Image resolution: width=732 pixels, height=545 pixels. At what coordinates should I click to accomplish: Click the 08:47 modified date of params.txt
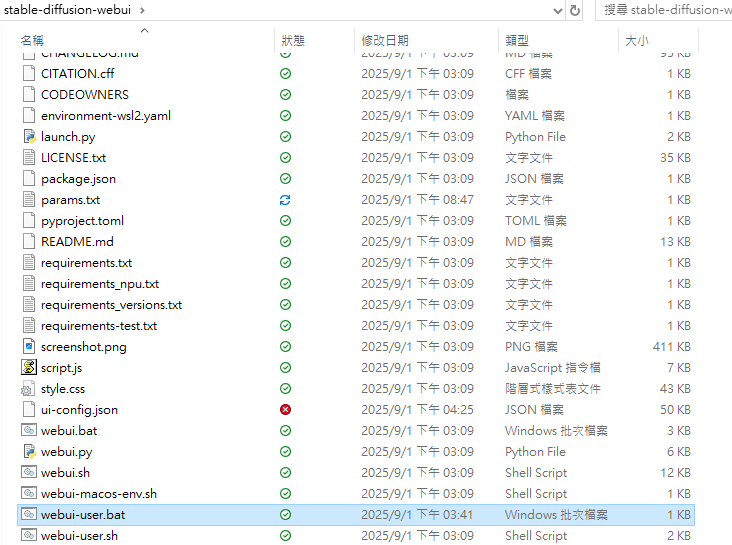coord(417,200)
